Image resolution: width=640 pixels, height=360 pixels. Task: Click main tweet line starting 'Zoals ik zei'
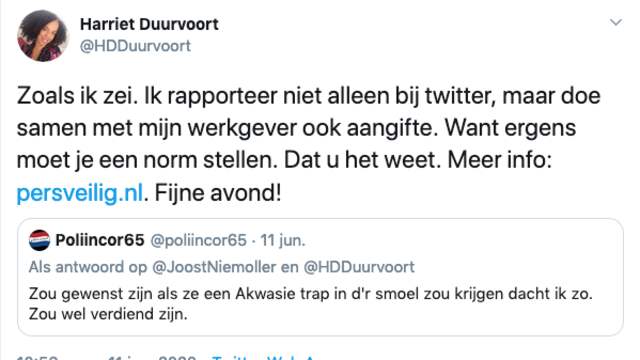coord(309,96)
